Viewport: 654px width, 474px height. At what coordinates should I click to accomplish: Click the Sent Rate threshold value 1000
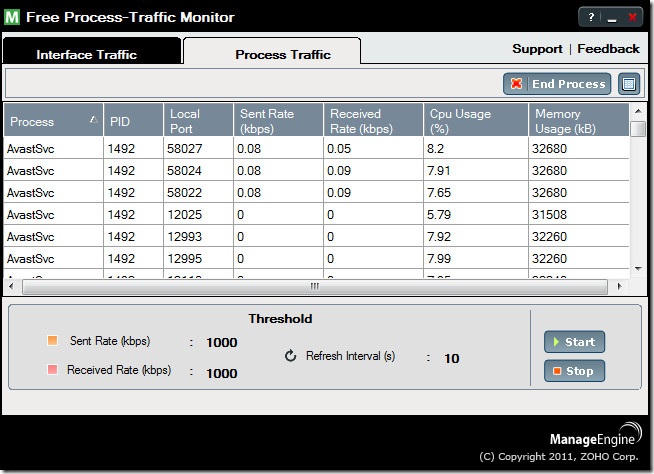click(x=221, y=343)
